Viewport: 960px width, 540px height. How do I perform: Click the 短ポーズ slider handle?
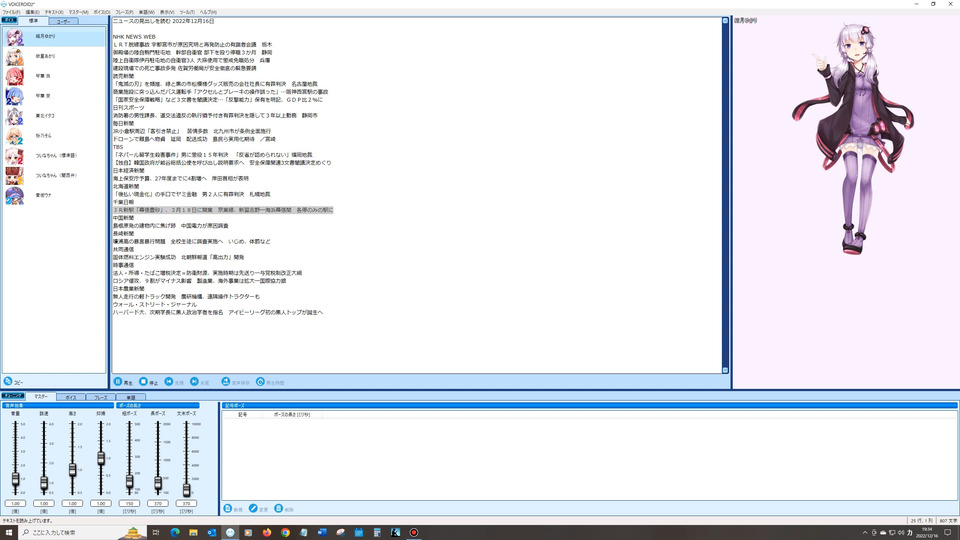pyautogui.click(x=129, y=482)
